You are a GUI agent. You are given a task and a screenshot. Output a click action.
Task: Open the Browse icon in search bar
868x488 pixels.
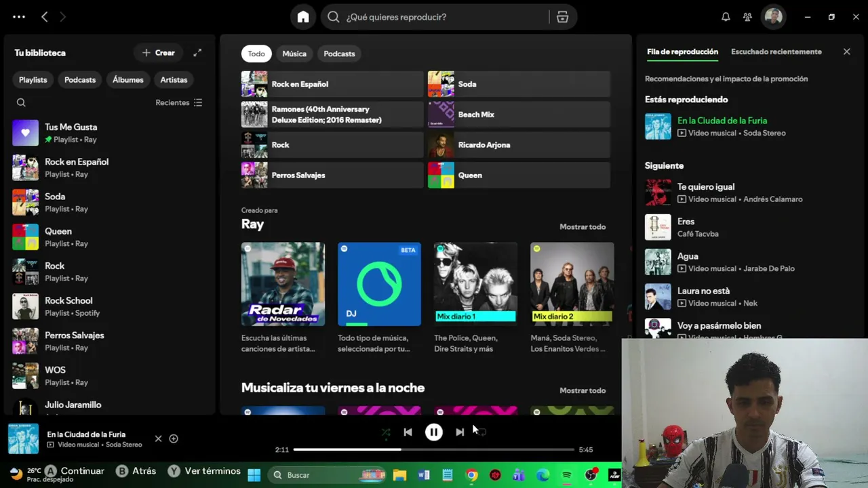coord(562,17)
